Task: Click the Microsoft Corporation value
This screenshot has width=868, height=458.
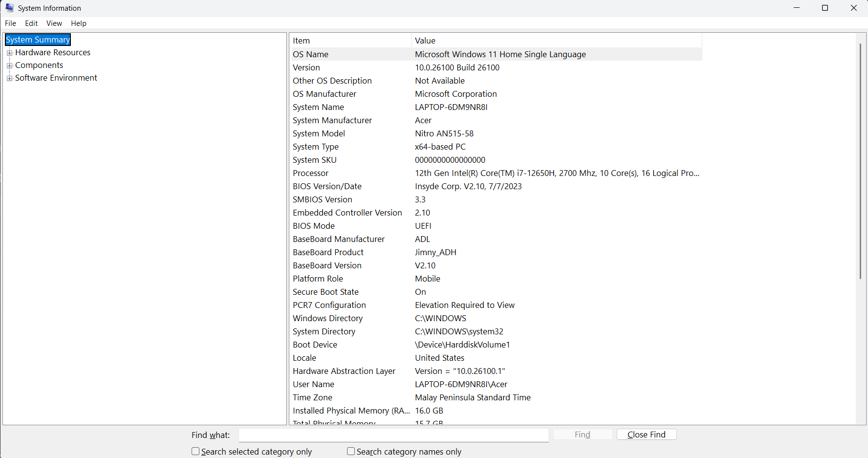Action: (456, 94)
